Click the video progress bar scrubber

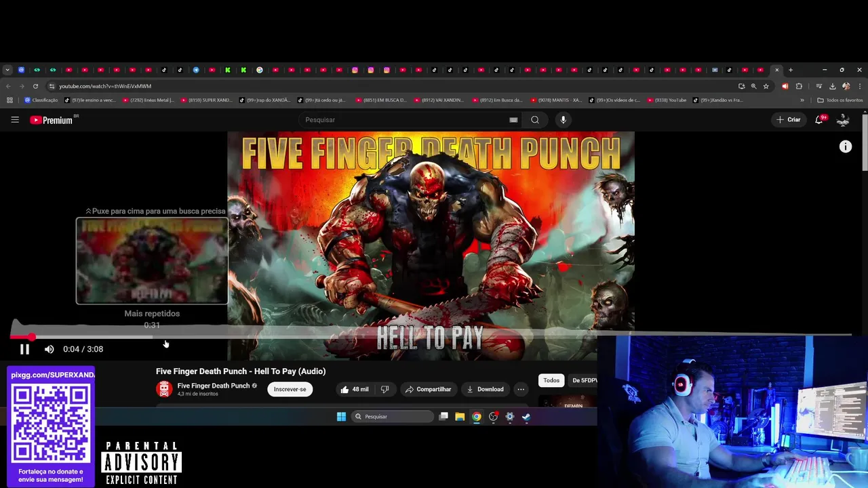(431, 336)
